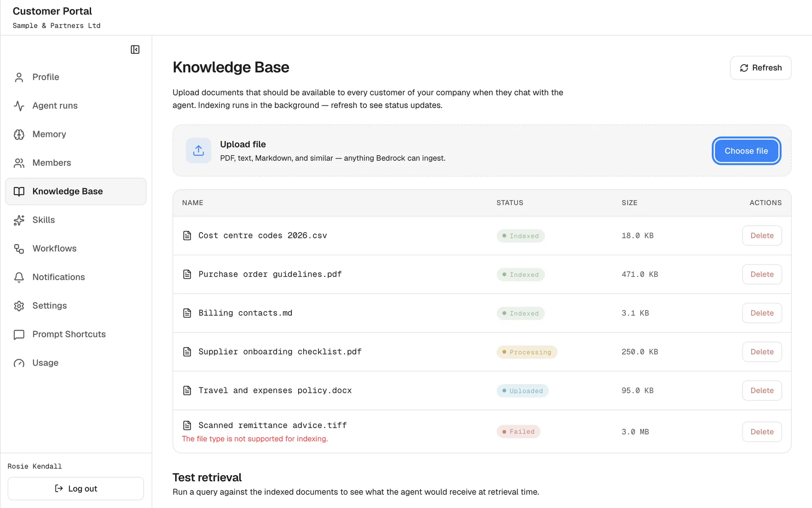Delete Supplier onboarding checklist.pdf
This screenshot has width=812, height=508.
762,352
